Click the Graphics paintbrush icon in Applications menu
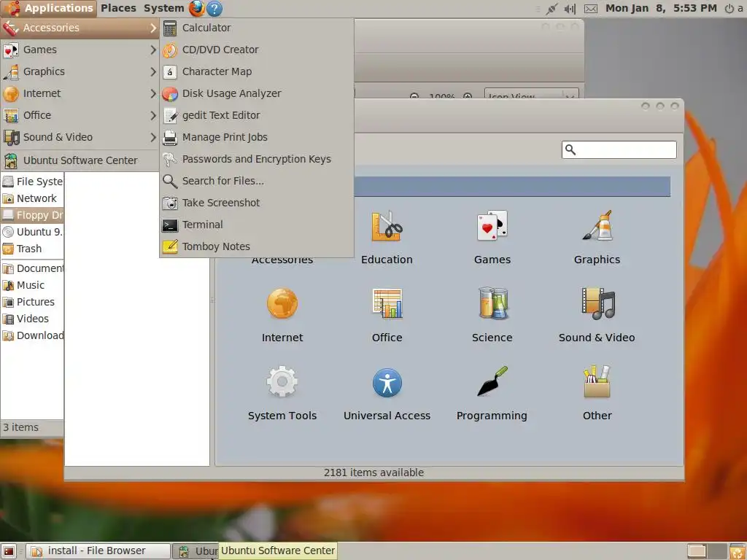Viewport: 747px width, 560px height. [x=10, y=71]
